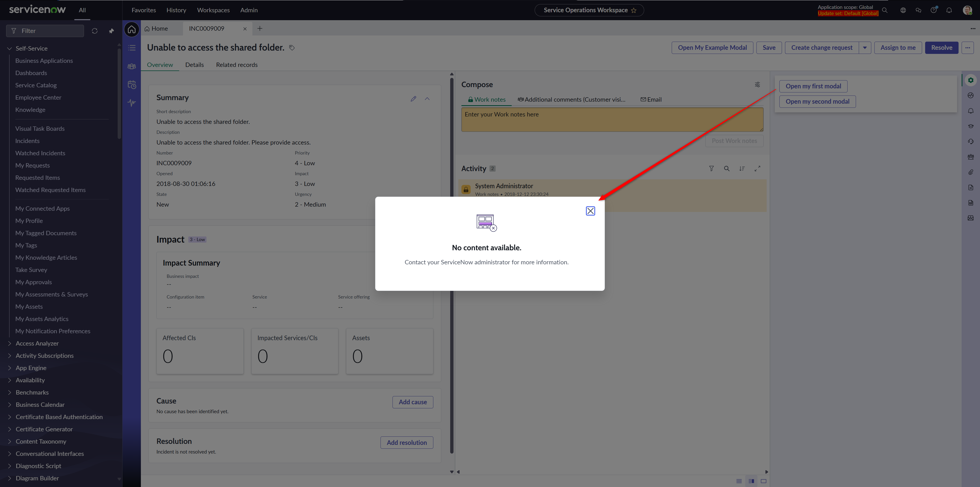The width and height of the screenshot is (980, 487).
Task: Switch to the Details tab
Action: pyautogui.click(x=194, y=65)
